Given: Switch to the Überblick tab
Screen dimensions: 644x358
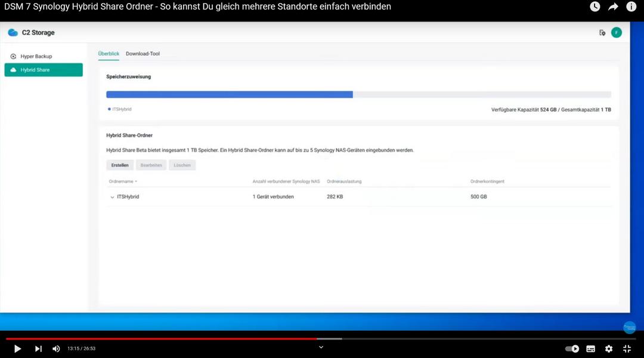Looking at the screenshot, I should (x=109, y=54).
